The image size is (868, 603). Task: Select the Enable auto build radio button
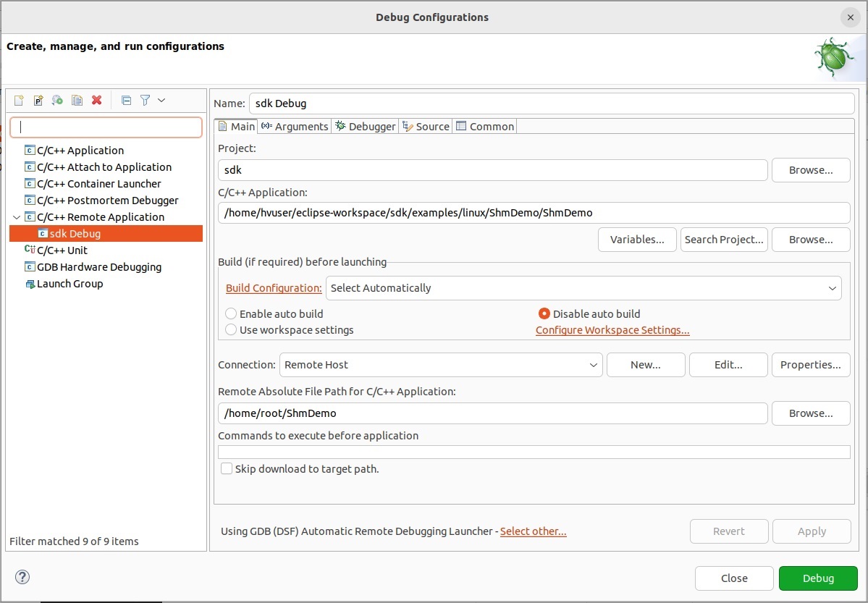(231, 314)
